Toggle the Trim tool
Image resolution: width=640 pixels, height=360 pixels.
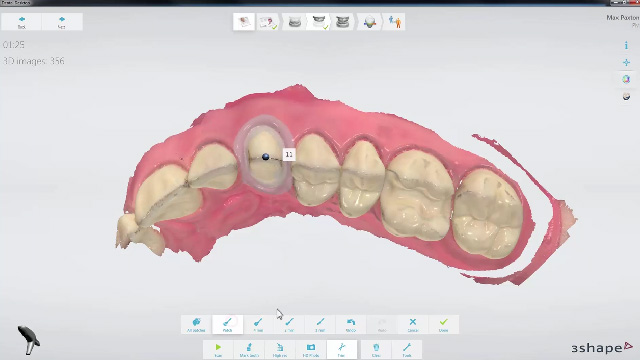[342, 350]
